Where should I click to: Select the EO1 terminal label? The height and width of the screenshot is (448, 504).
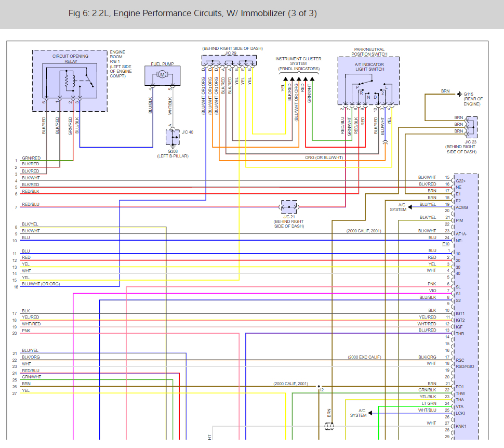(460, 387)
